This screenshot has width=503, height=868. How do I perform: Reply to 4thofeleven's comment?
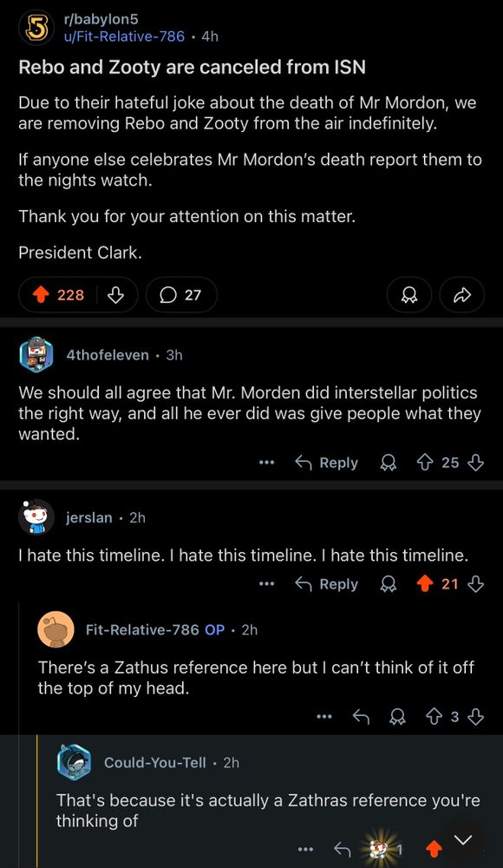[x=333, y=463]
